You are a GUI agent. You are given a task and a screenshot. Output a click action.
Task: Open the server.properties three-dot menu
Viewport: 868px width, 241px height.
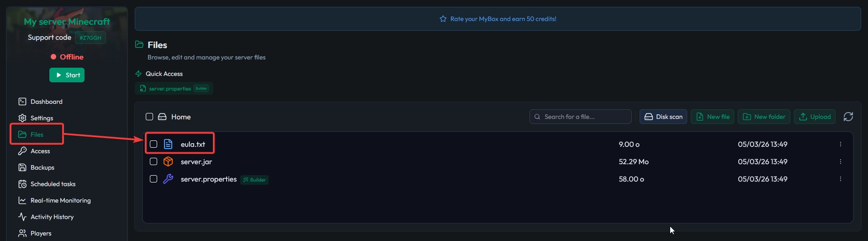pos(840,179)
